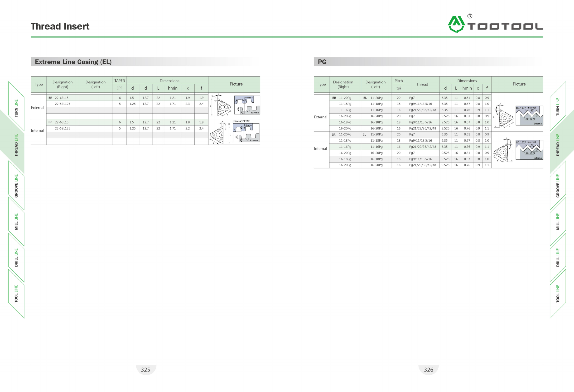Click page number 325
Image resolution: width=574 pixels, height=392 pixels.
coord(145,369)
